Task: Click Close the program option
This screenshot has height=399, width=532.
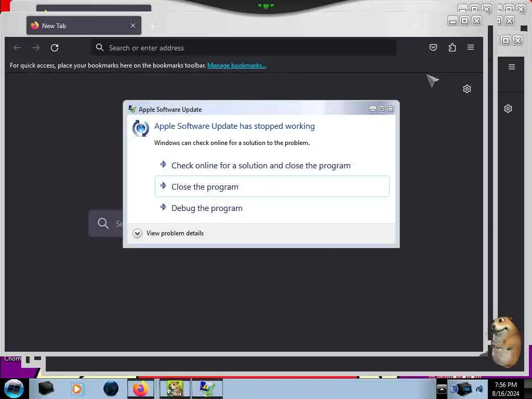Action: pos(272,187)
